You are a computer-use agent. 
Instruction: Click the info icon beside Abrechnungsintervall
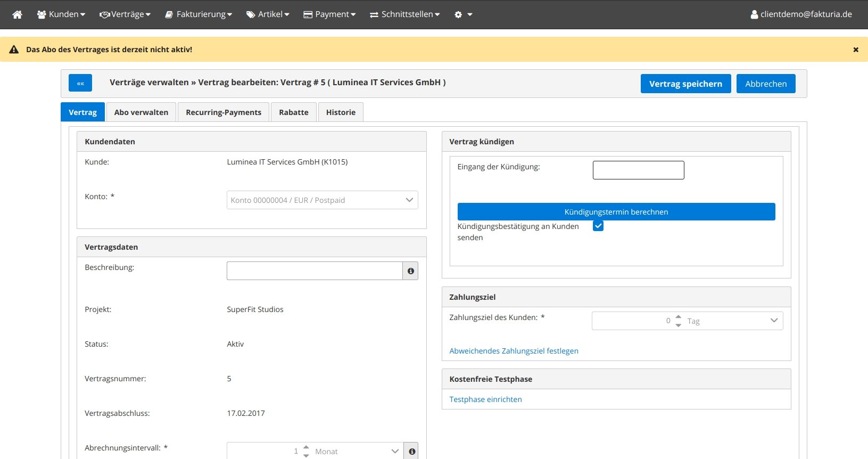click(x=411, y=451)
